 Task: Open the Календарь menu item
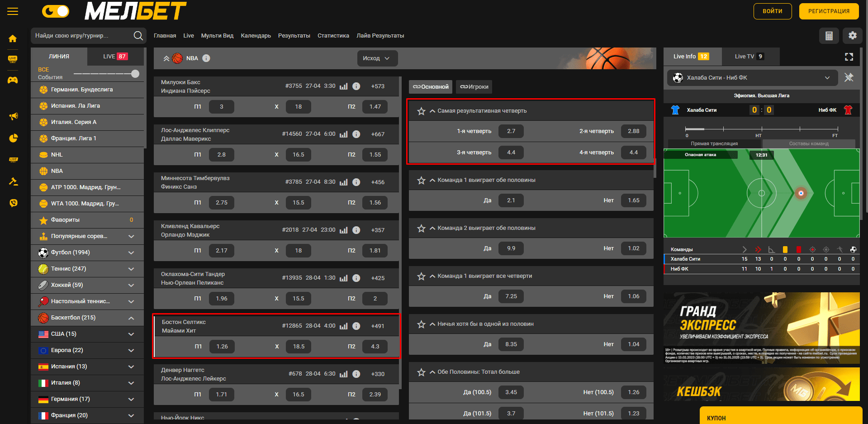[256, 36]
